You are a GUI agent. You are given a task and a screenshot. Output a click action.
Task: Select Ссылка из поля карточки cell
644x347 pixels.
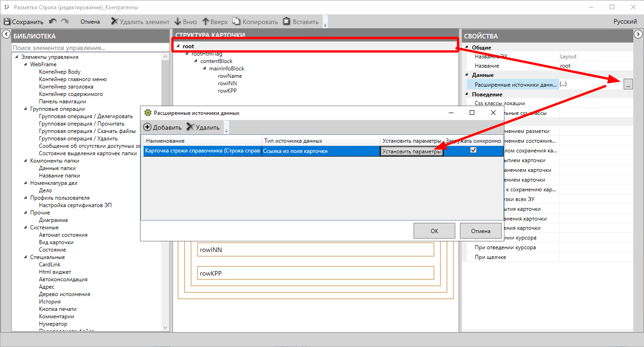pyautogui.click(x=321, y=151)
